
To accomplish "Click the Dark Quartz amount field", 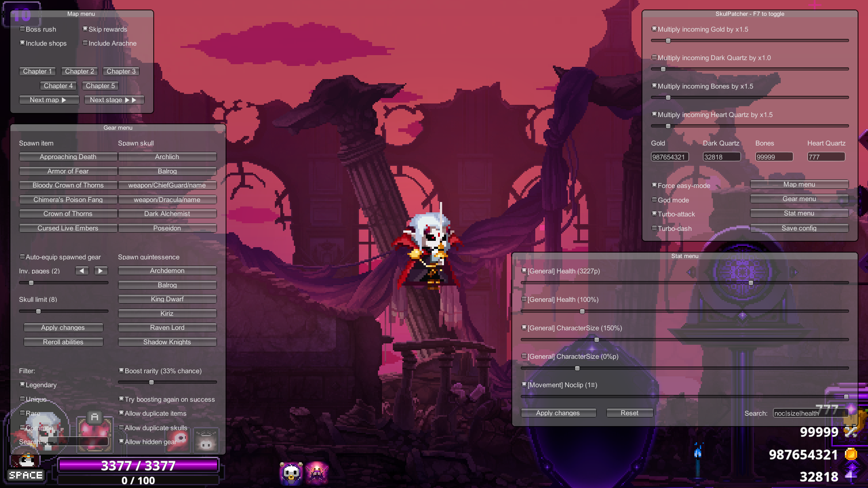I will pyautogui.click(x=722, y=157).
